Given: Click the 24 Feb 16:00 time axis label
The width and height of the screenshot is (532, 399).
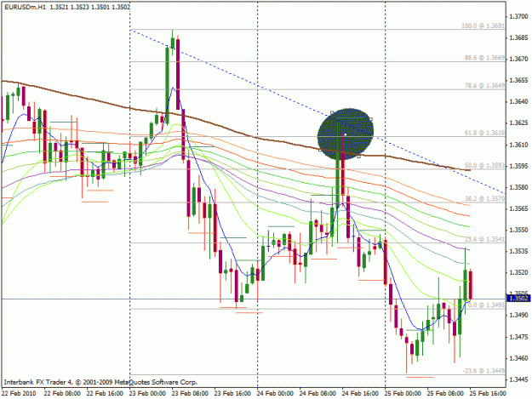Looking at the screenshot, I should 360,393.
